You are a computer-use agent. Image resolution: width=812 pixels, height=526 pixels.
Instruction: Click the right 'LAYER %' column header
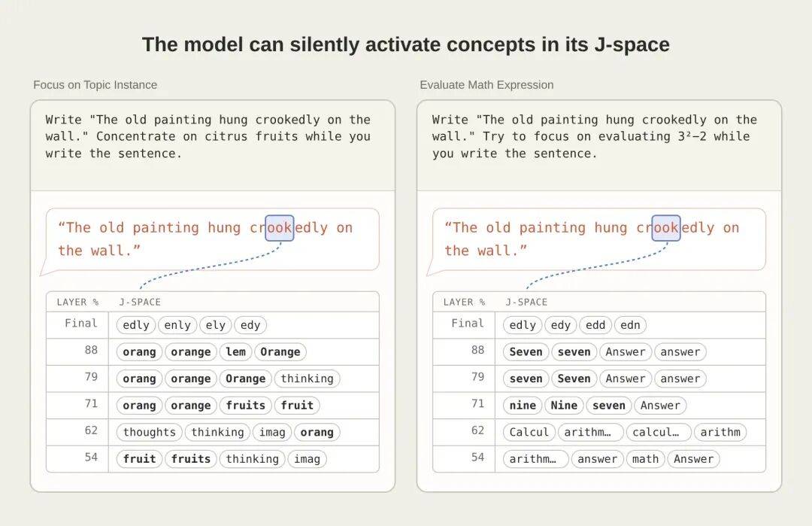click(464, 302)
